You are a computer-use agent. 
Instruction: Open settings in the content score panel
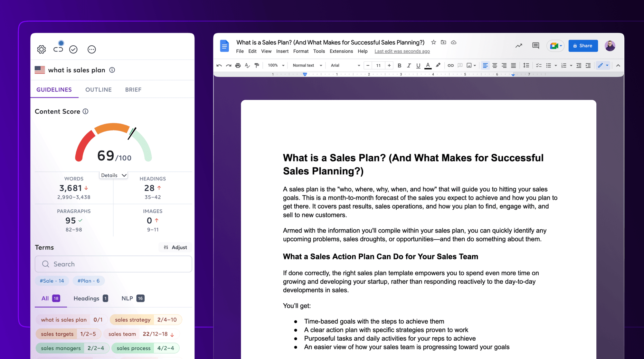coord(41,49)
